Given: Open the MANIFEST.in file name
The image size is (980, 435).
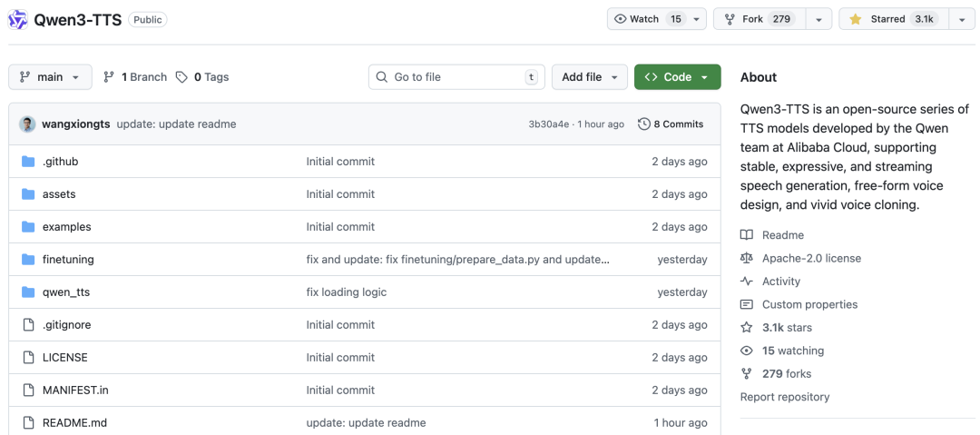Looking at the screenshot, I should pyautogui.click(x=75, y=390).
